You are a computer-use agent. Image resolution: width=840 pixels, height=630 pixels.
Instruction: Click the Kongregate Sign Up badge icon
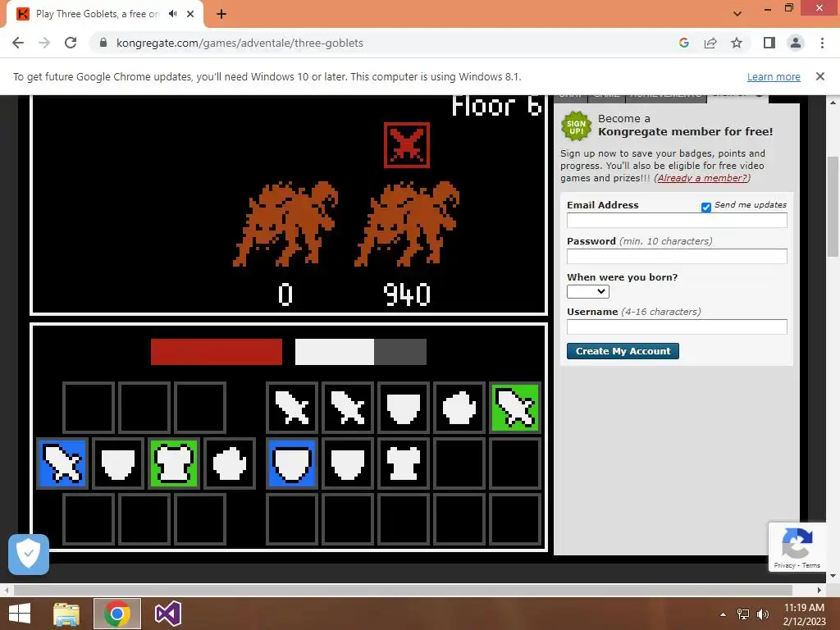pyautogui.click(x=576, y=126)
